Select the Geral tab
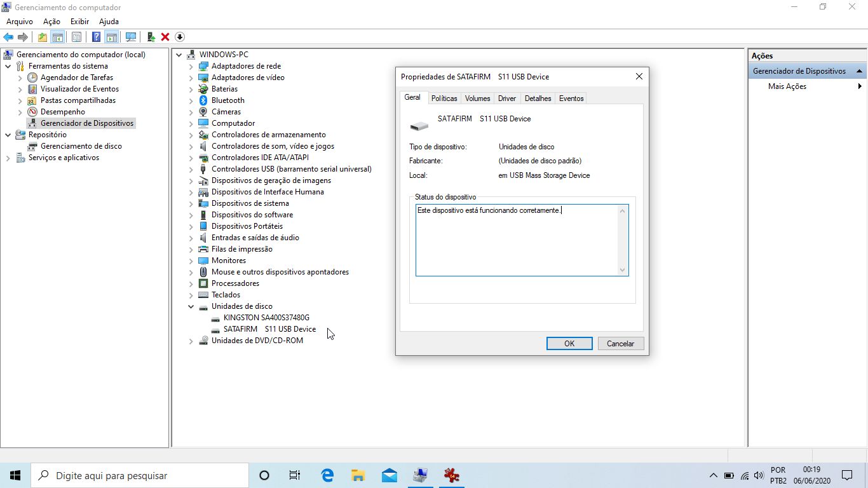 click(412, 97)
